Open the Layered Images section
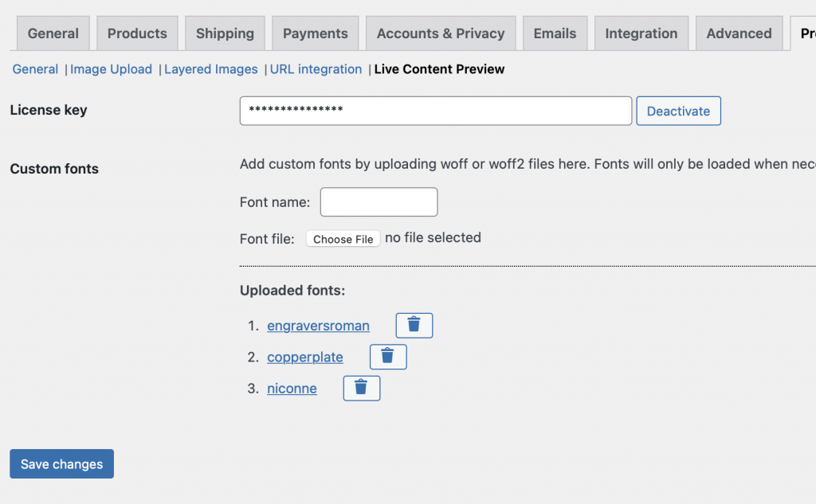816x504 pixels. (x=210, y=69)
